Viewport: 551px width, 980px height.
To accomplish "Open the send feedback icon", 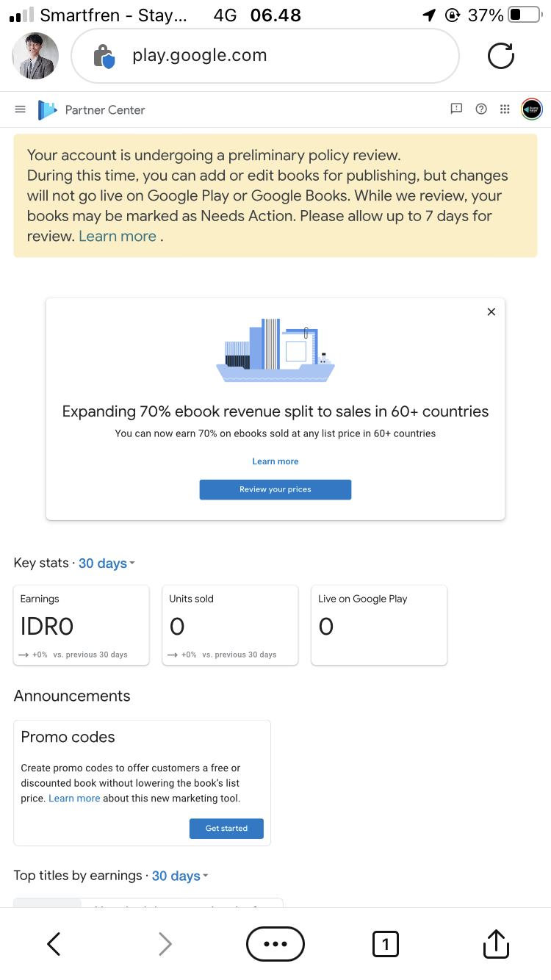I will pyautogui.click(x=456, y=109).
